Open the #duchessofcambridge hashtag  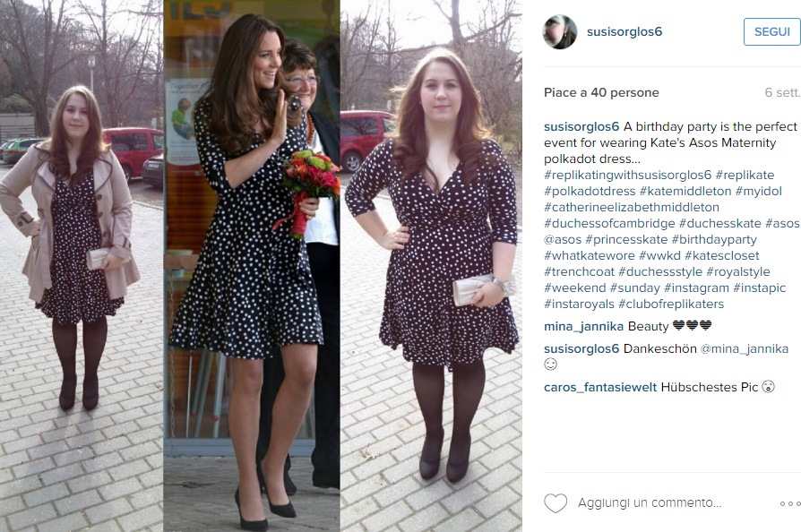(x=609, y=224)
